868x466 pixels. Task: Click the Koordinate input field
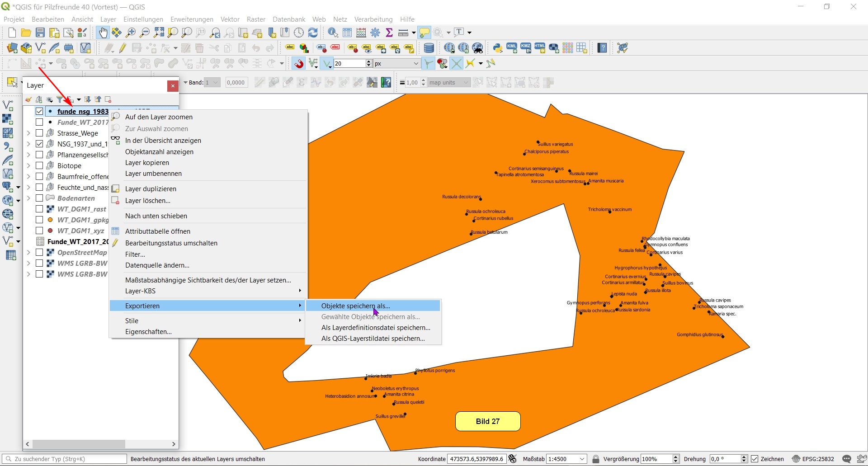476,459
